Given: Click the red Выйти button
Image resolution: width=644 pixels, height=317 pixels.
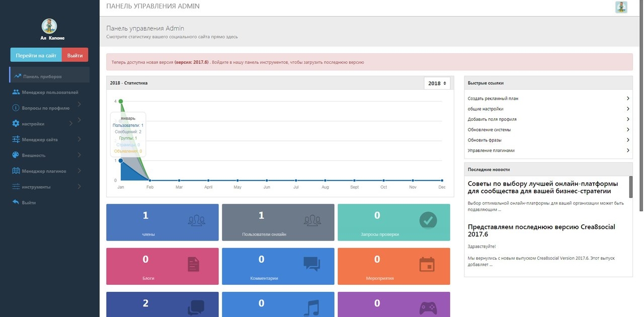Looking at the screenshot, I should pos(75,55).
